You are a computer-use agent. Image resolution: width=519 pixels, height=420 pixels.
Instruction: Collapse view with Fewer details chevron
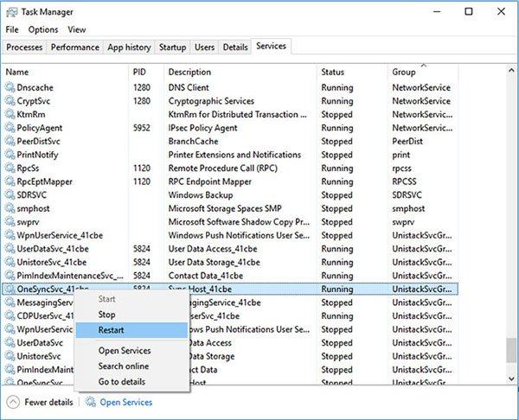[15, 402]
